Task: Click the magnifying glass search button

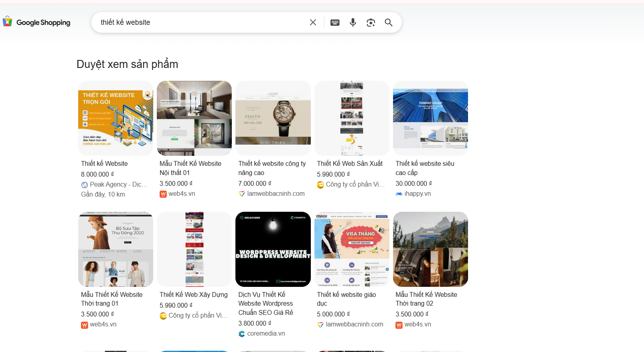Action: (389, 22)
